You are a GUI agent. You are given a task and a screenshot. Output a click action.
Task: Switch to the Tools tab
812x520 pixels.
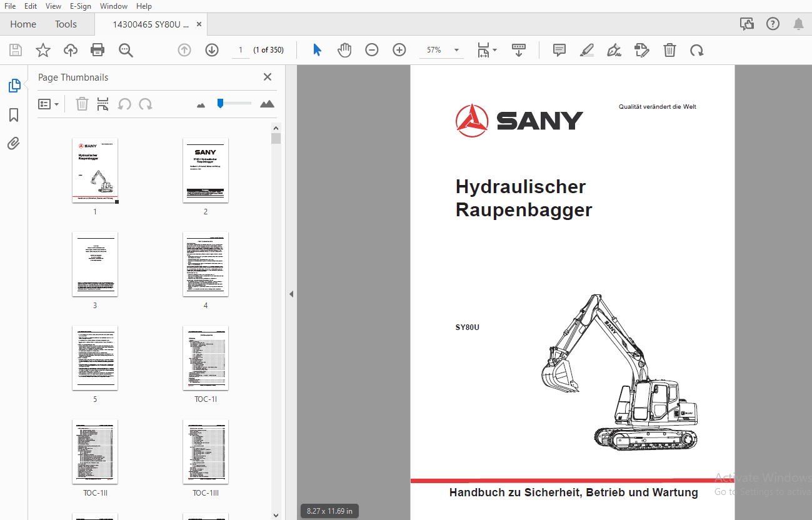[66, 24]
